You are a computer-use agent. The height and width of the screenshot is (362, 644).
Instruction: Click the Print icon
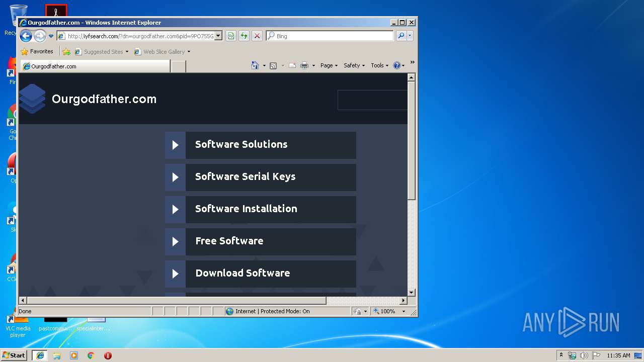click(x=304, y=65)
